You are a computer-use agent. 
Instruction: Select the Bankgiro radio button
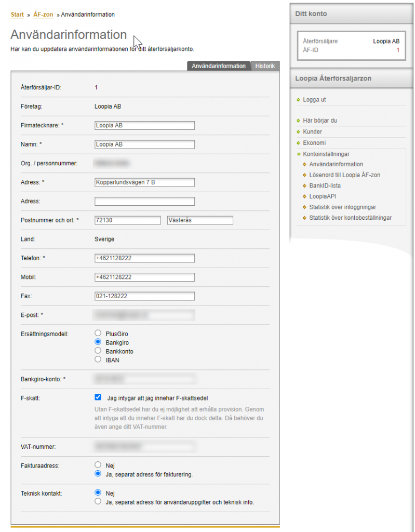[98, 342]
